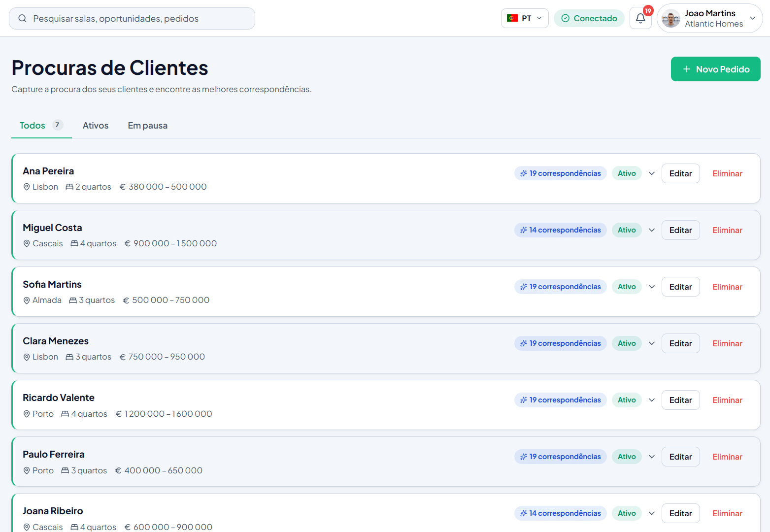Expand Joana Ribeiro's Ativo status chevron
770x532 pixels.
652,513
